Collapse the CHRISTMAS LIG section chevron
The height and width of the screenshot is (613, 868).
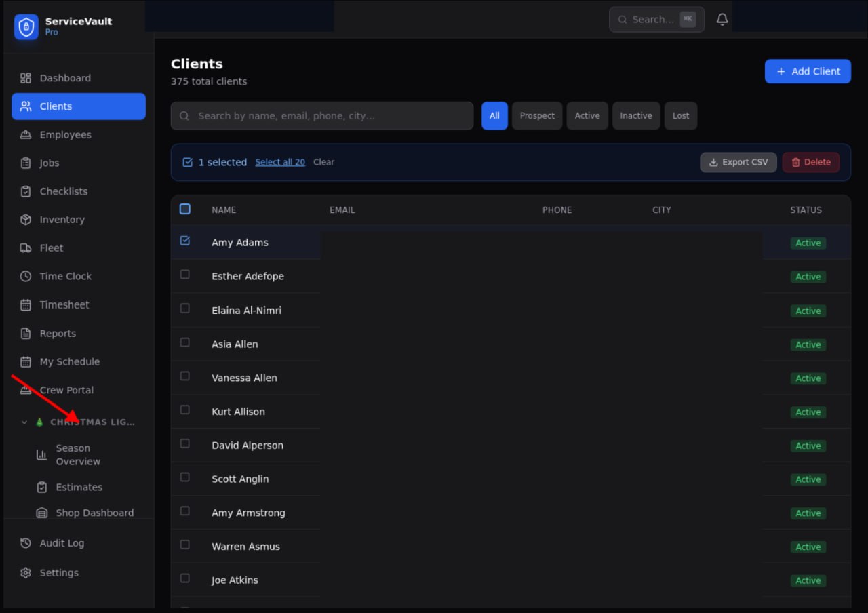pyautogui.click(x=24, y=422)
